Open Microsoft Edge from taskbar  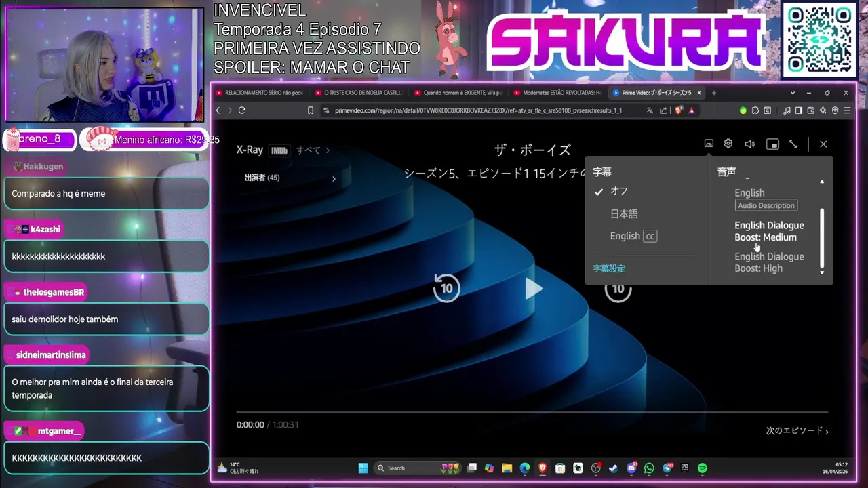pyautogui.click(x=525, y=468)
